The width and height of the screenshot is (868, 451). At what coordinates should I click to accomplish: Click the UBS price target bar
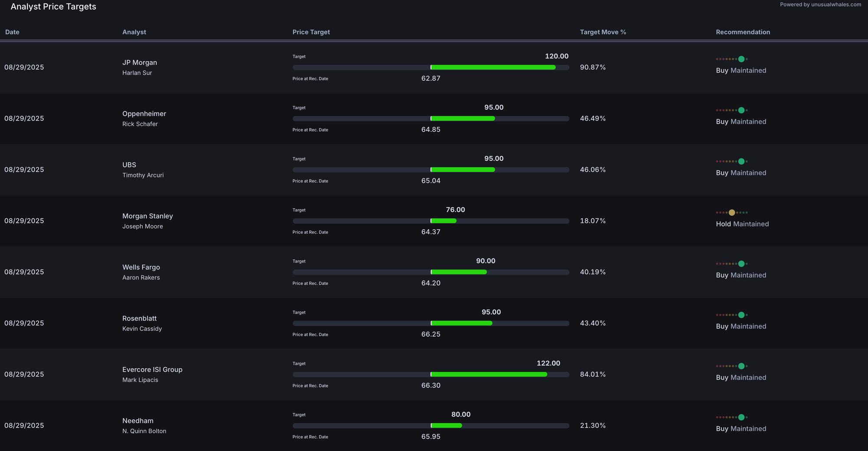pyautogui.click(x=431, y=170)
